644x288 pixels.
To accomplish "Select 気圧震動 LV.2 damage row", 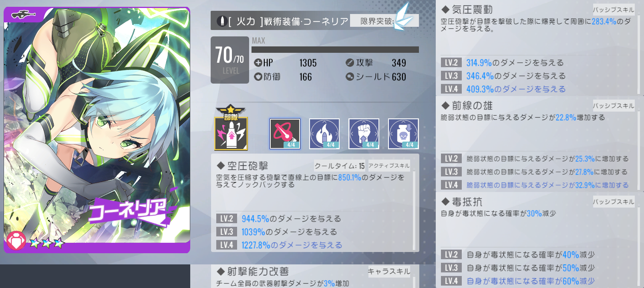I will click(x=503, y=63).
